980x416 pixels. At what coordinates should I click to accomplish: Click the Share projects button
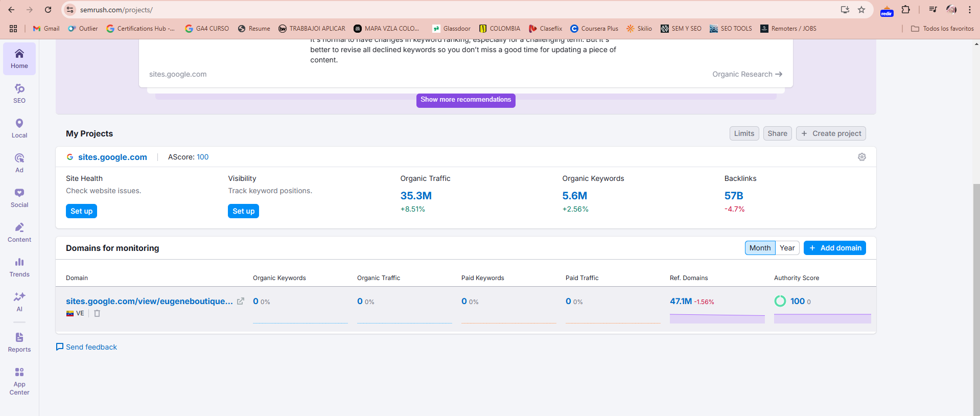coord(777,133)
